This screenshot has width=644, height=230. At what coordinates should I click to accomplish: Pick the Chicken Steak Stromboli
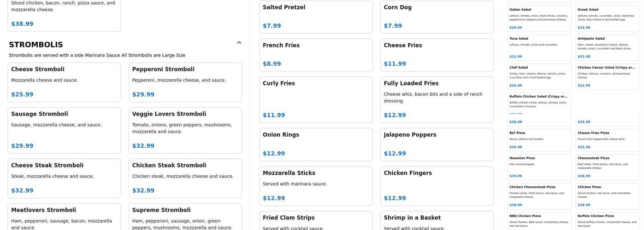coord(185,178)
